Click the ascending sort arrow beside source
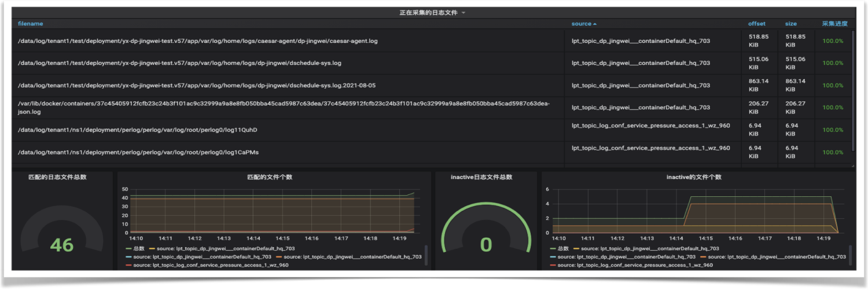 tap(594, 24)
